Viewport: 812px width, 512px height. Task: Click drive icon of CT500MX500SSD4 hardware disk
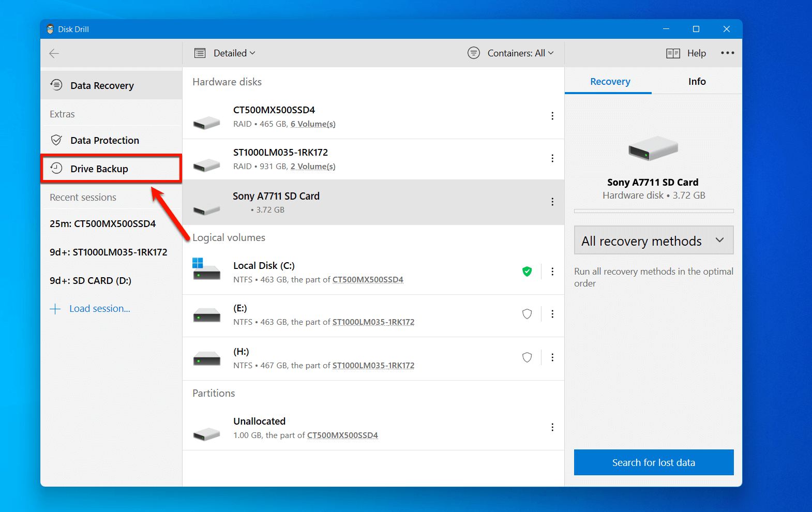click(206, 123)
